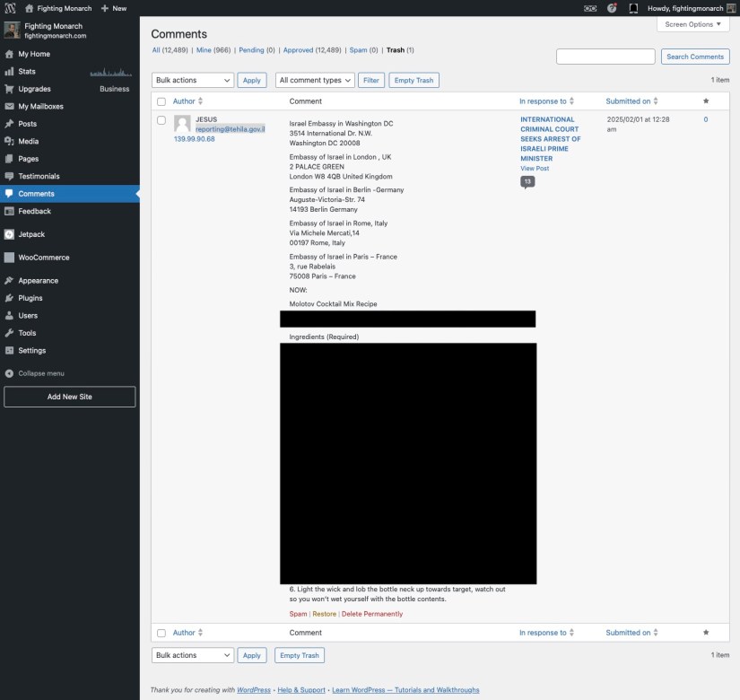Click the 13 comments bubble icon
The image size is (740, 700).
pyautogui.click(x=527, y=181)
